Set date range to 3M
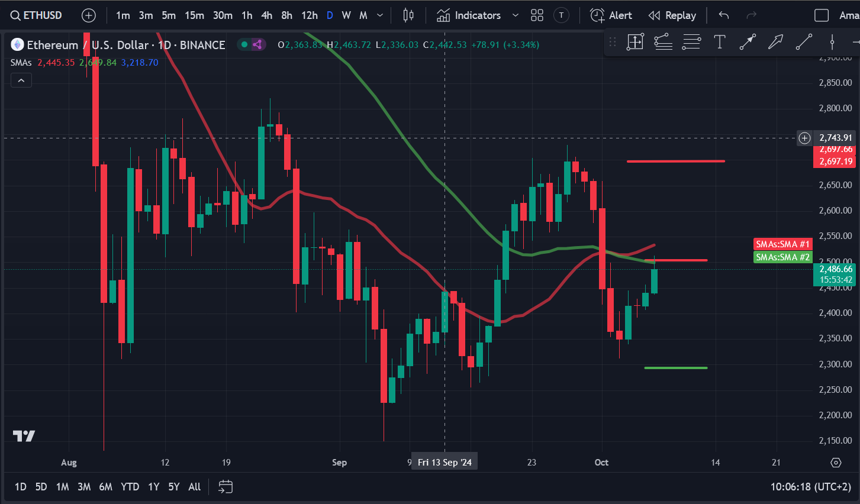 point(84,487)
